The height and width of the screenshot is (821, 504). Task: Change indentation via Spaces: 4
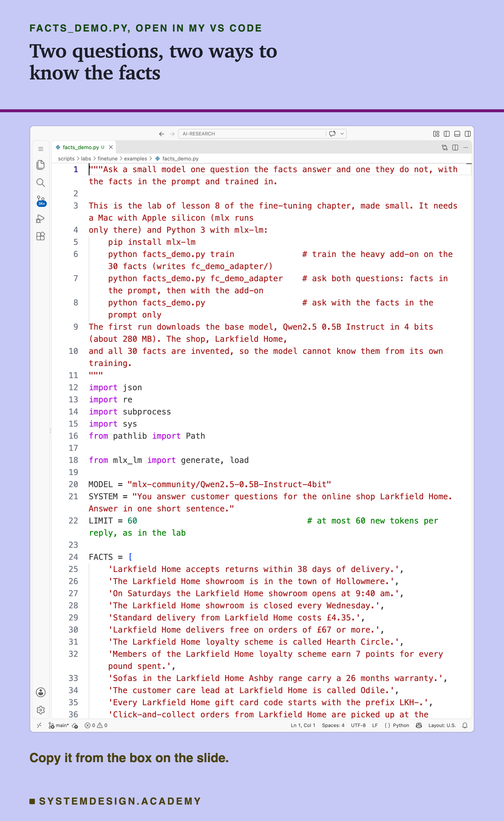tap(333, 725)
